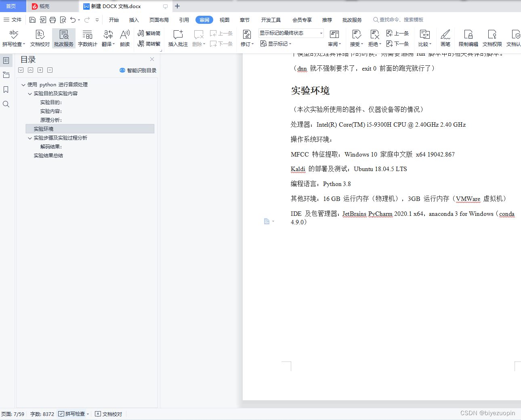
Task: Switch to the 开发工具 tab
Action: (x=271, y=20)
